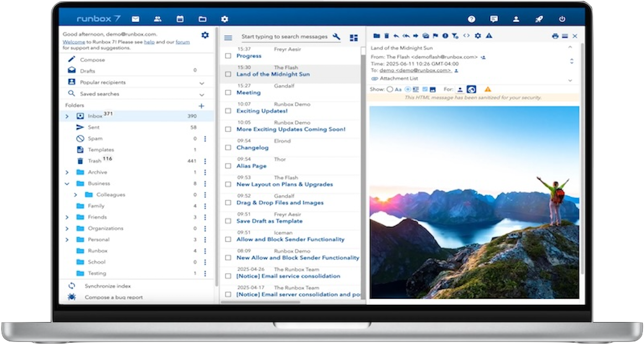
Task: Open the user profile icon in top bar
Action: [x=516, y=19]
